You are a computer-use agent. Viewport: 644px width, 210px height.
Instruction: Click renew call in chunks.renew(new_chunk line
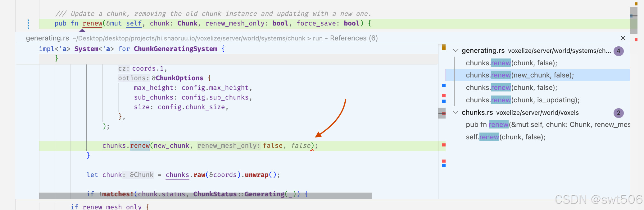(x=140, y=146)
